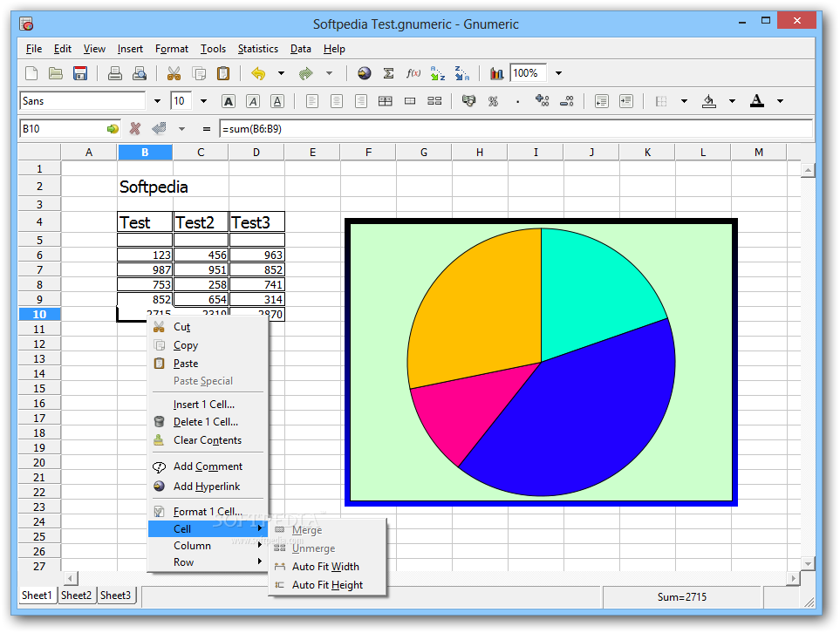Apply cell borders icon
Screen dimensions: 840x633
(x=661, y=101)
